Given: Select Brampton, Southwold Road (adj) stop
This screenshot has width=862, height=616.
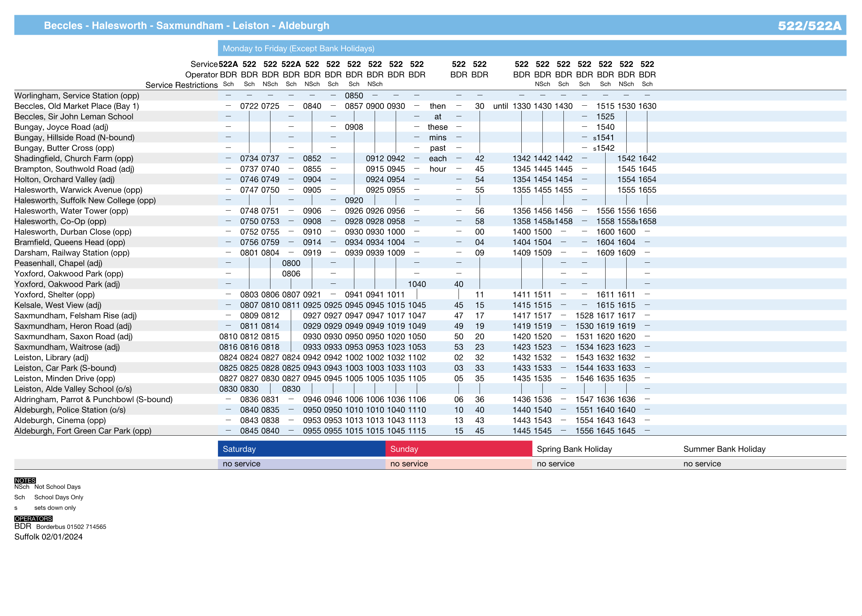Looking at the screenshot, I should 74,169.
